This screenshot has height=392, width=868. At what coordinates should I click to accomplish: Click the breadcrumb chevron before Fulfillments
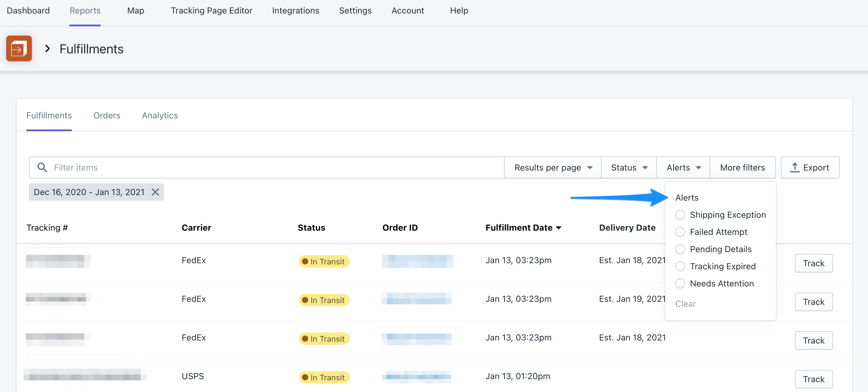[x=48, y=49]
